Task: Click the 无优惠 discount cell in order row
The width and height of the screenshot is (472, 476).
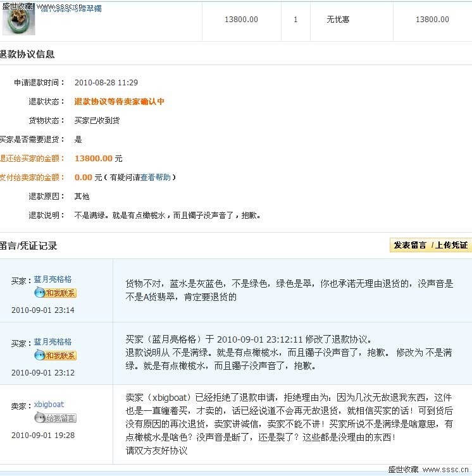Action: [337, 20]
